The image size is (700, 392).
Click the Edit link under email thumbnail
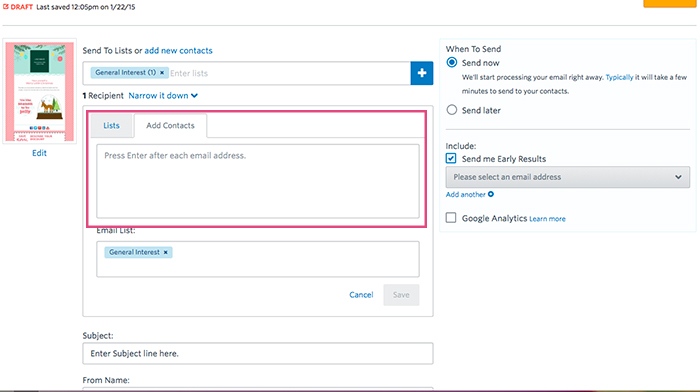pos(39,153)
